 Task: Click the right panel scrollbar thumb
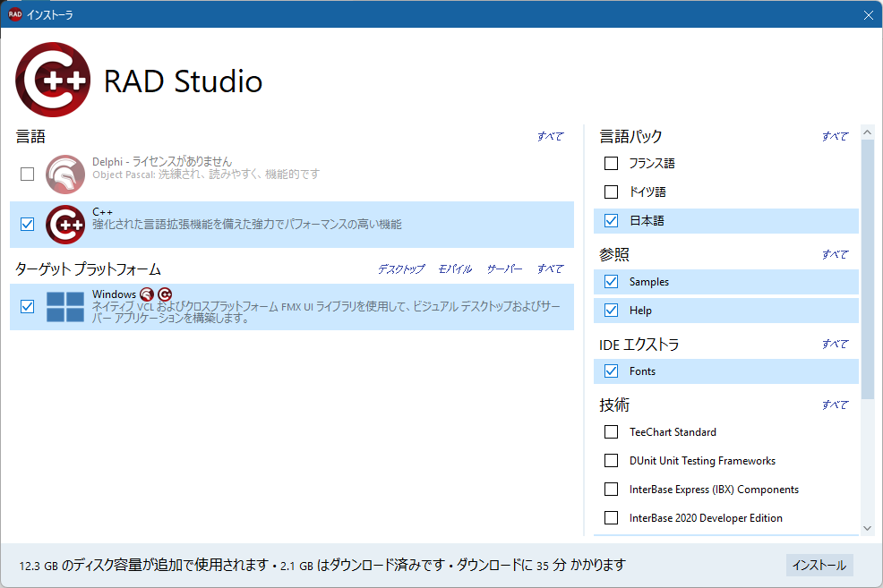point(867,269)
